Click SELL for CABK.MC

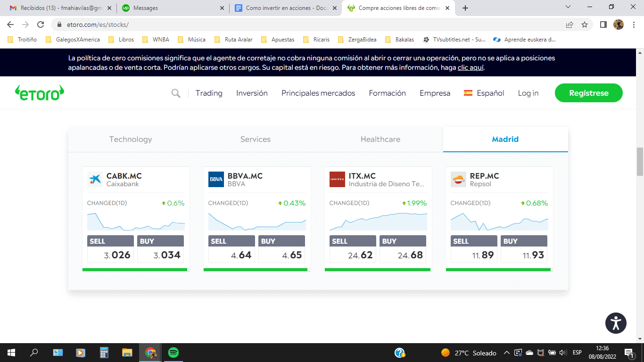pos(111,249)
